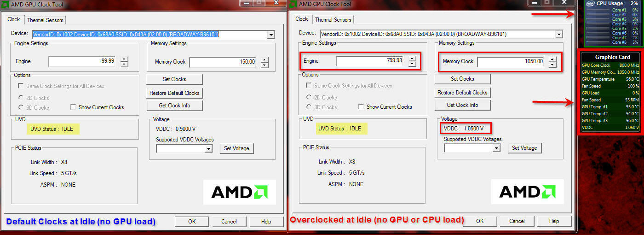644x235 pixels.
Task: Click Core #1 usage bar in gadget
Action: pyautogui.click(x=597, y=10)
